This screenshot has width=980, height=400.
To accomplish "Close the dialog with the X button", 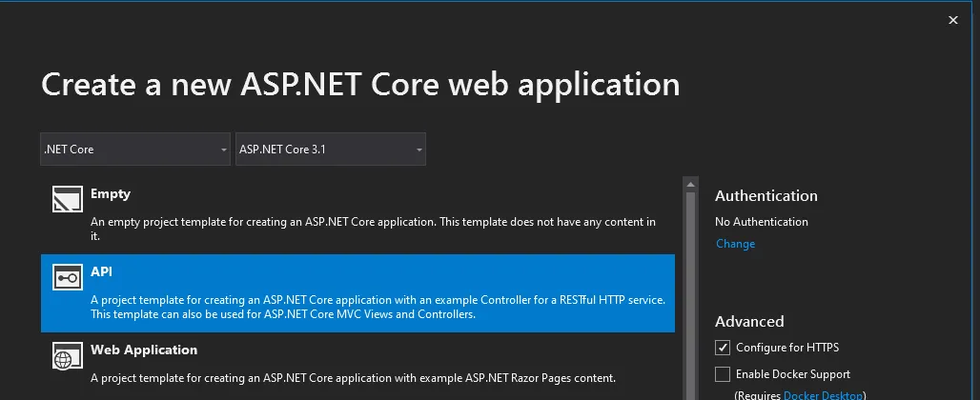I will coord(953,21).
